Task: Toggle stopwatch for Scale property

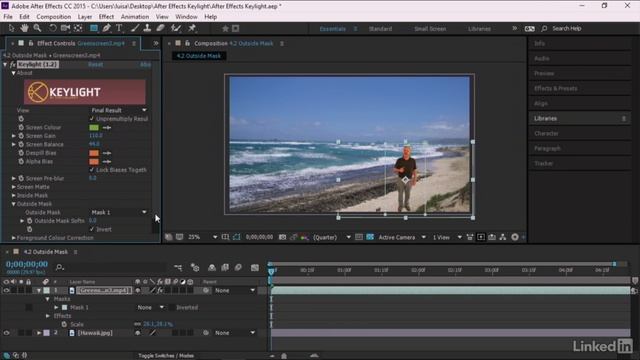Action: pos(64,324)
